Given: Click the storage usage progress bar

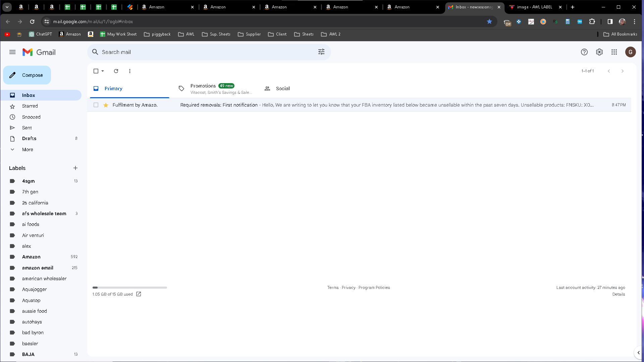Looking at the screenshot, I should click(x=130, y=288).
